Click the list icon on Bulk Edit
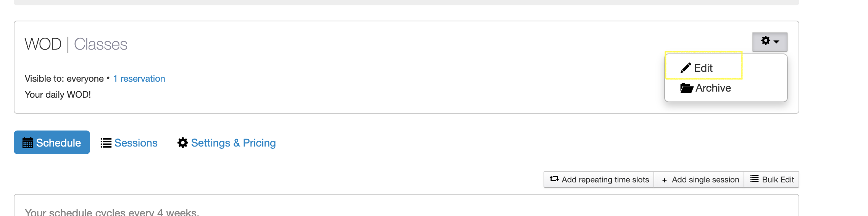 click(754, 179)
